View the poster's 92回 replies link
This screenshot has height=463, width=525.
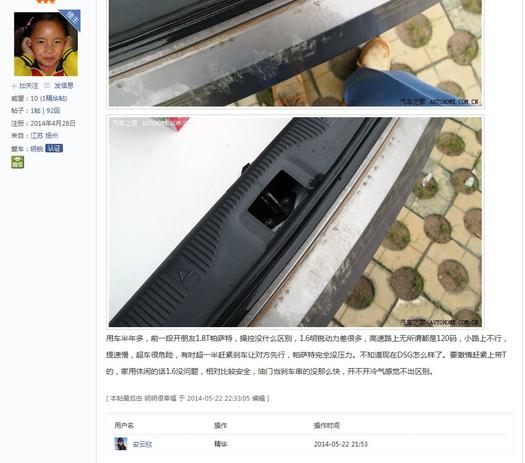coord(53,111)
